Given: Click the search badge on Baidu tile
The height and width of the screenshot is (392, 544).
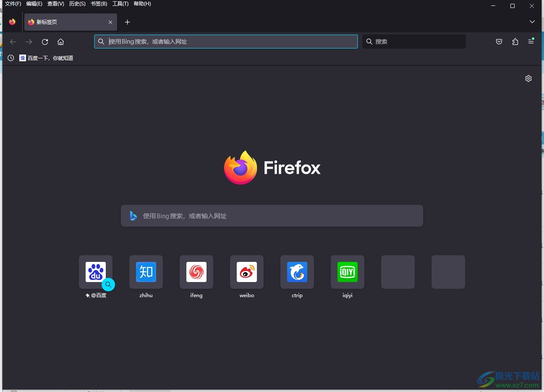Looking at the screenshot, I should point(108,285).
